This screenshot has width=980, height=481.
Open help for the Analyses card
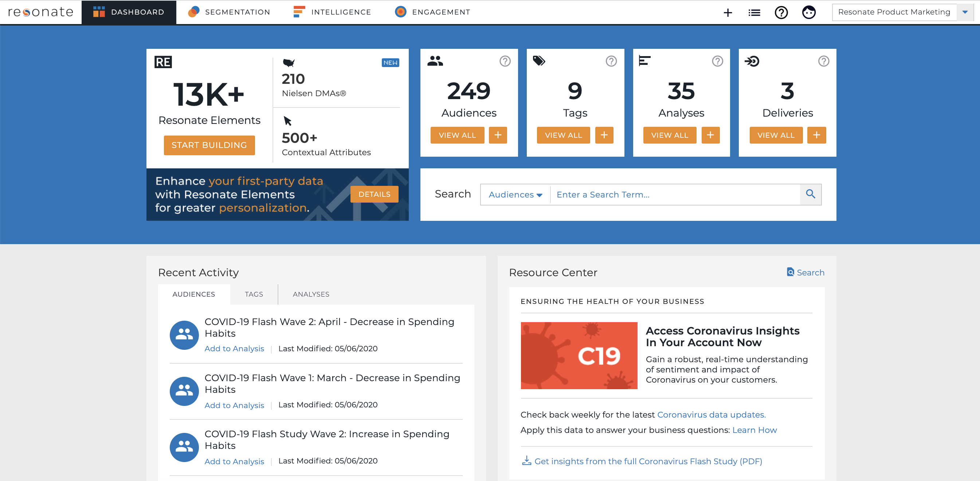coord(717,61)
